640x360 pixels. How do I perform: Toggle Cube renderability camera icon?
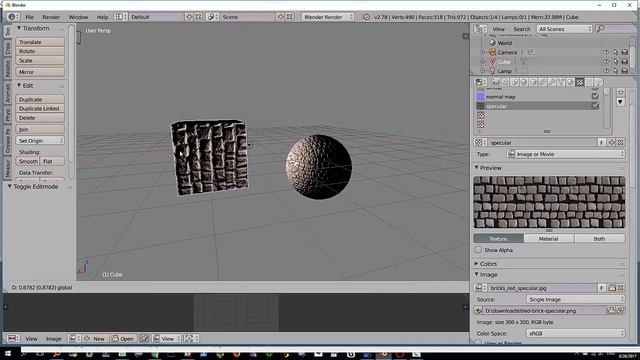pos(624,62)
